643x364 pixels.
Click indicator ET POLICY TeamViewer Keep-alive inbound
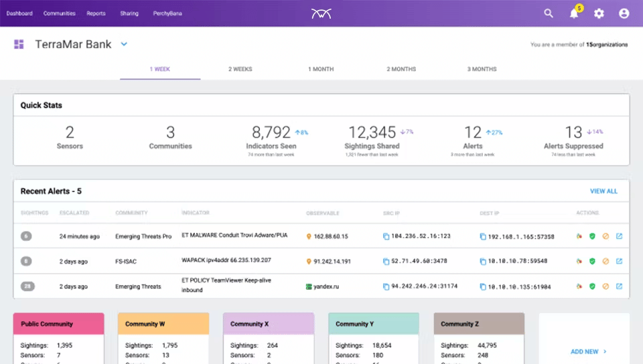[226, 286]
